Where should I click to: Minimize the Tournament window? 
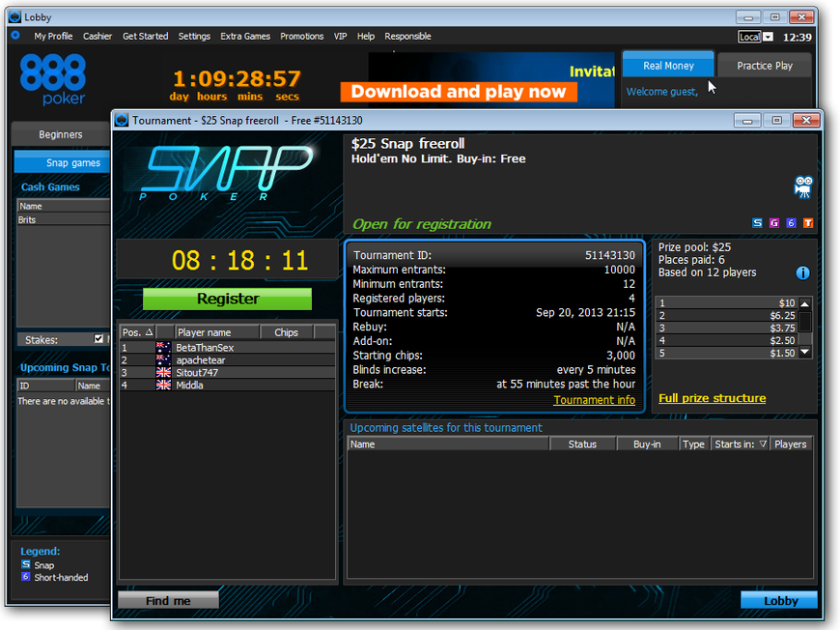coord(747,120)
